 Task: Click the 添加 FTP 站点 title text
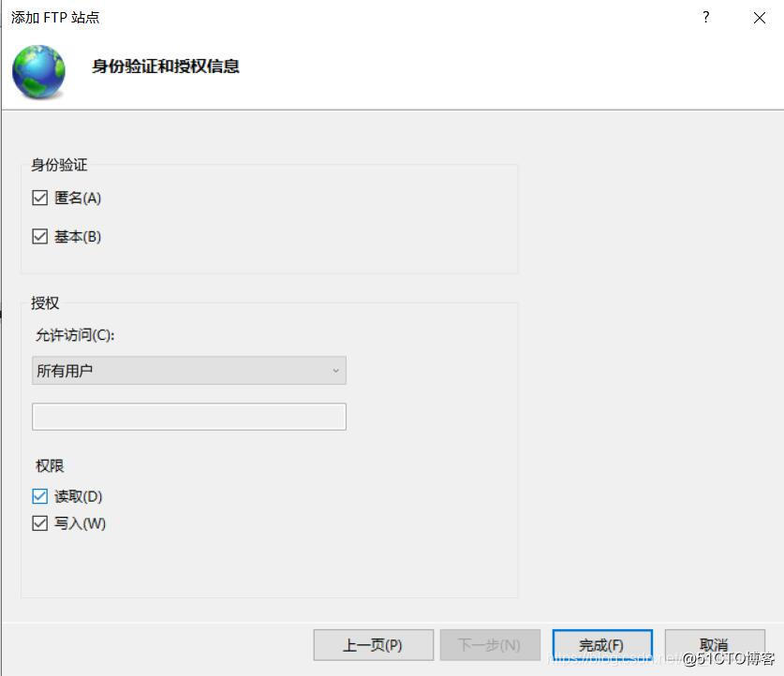55,18
